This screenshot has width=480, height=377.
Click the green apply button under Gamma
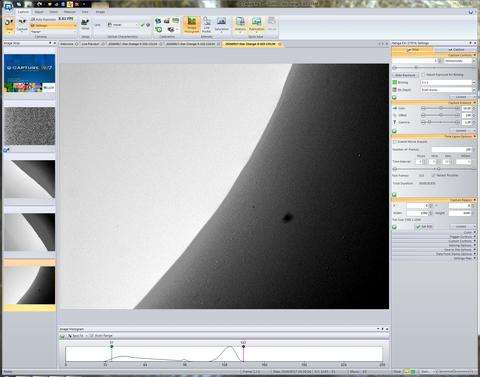coord(394,131)
